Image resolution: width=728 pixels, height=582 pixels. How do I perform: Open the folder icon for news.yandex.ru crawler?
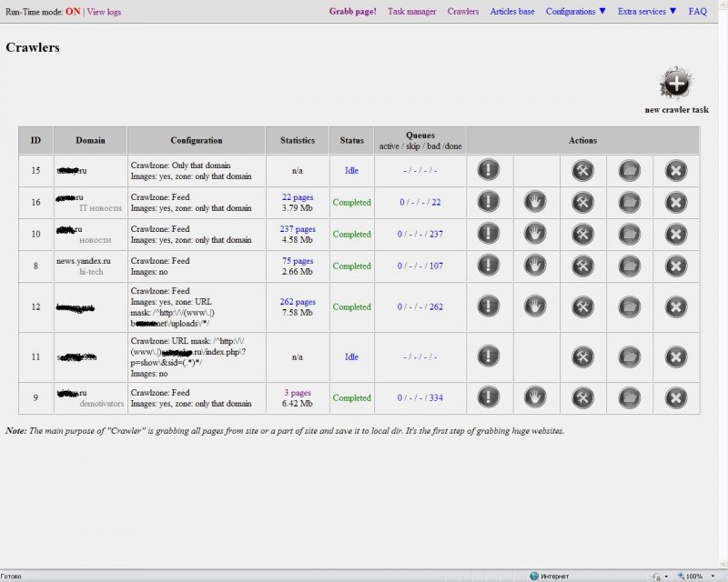point(629,266)
